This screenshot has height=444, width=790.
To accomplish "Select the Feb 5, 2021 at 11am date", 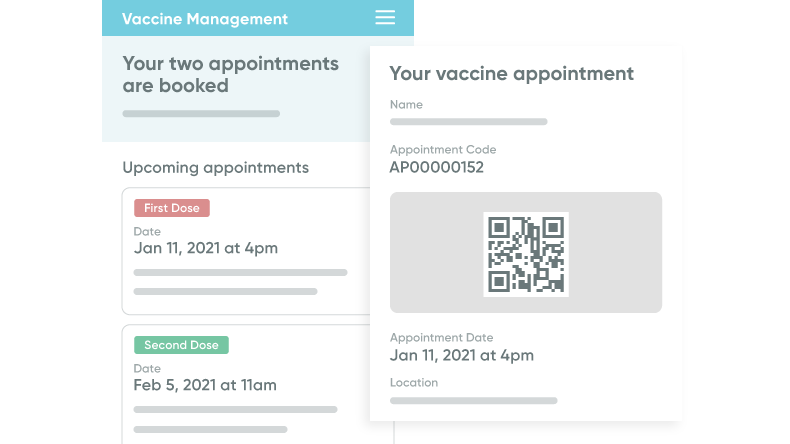I will tap(205, 385).
